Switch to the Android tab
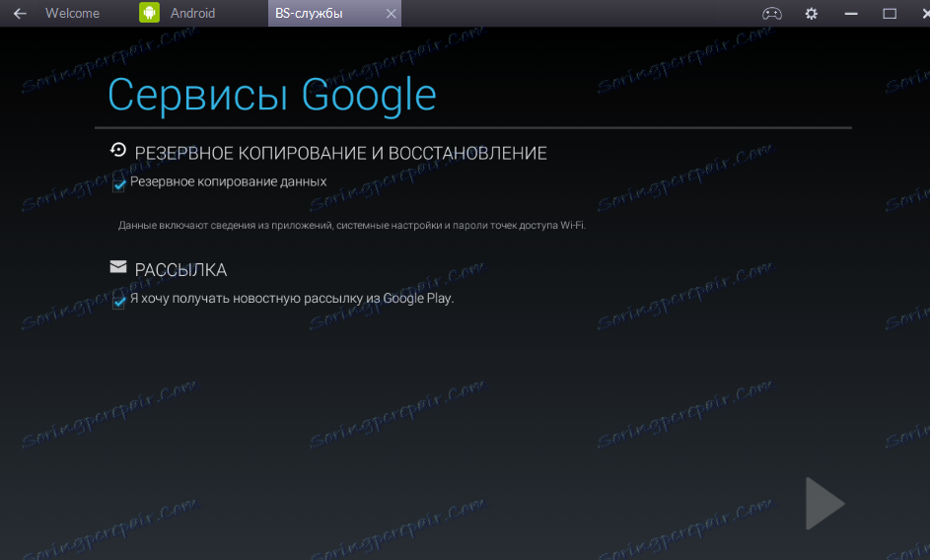 click(192, 13)
